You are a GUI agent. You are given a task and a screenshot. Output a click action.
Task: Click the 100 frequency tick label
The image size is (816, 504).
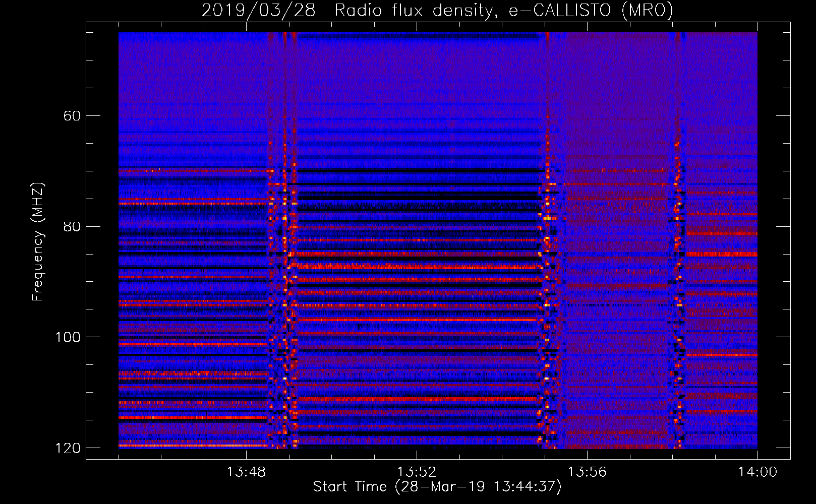[68, 337]
